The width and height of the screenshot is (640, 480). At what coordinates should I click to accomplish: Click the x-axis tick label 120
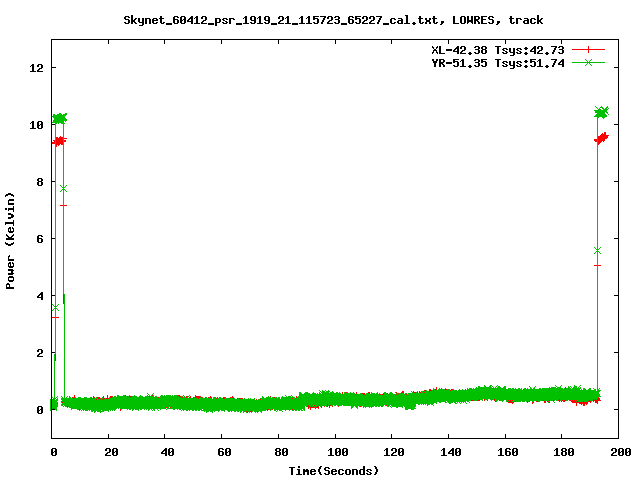tap(393, 452)
